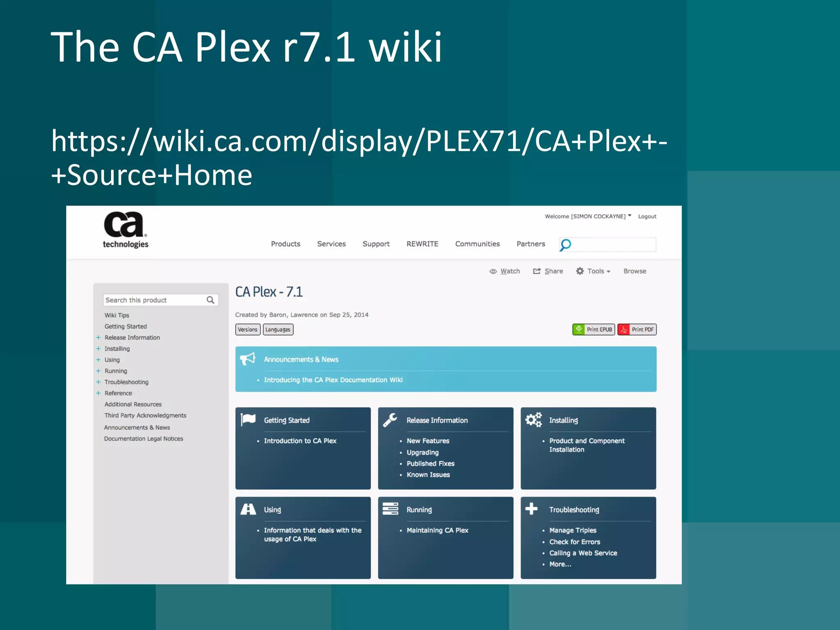Open Third Party Acknowledgments sidebar link
Screen dimensions: 840x630
(145, 415)
